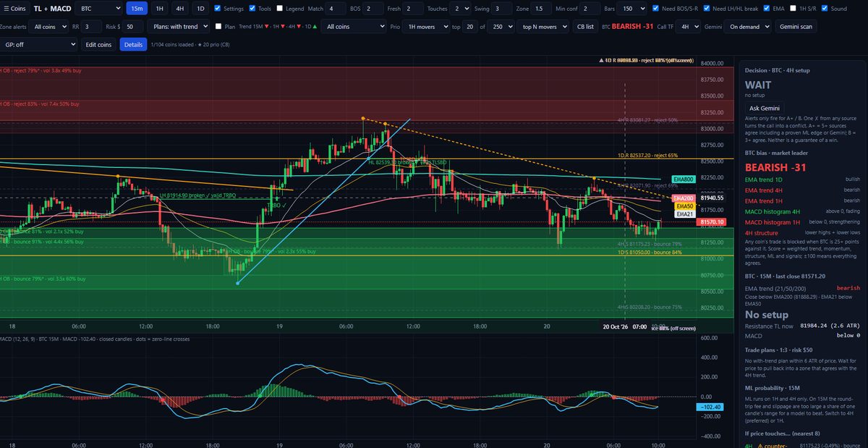Screen dimensions: 868x448
Task: Open the top N movers dropdown
Action: (x=542, y=26)
